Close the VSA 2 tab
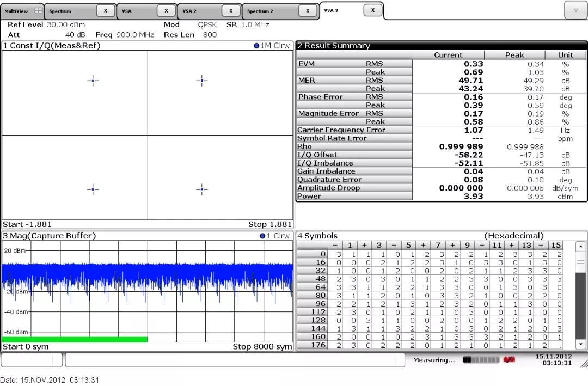This screenshot has width=588, height=386. [231, 11]
